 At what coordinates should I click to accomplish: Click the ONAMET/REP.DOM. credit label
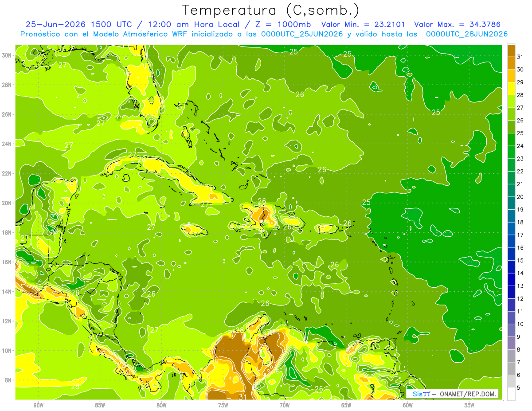(x=468, y=394)
